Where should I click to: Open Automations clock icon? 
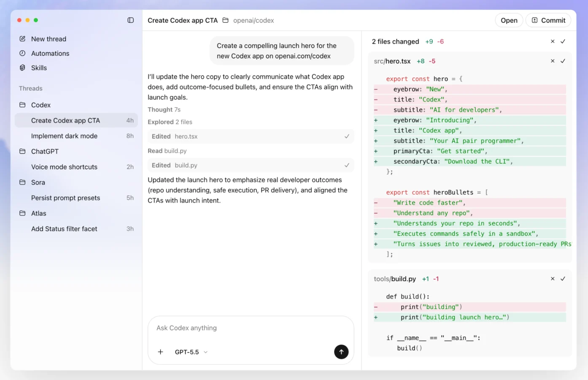coord(22,53)
